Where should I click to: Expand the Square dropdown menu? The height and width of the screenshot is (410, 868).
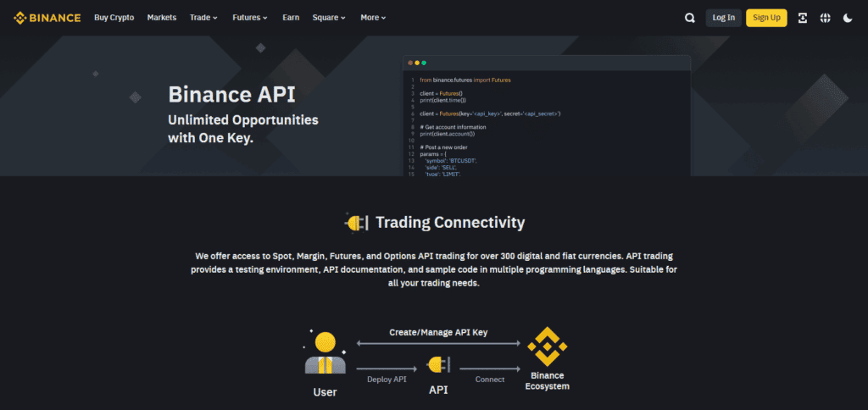pyautogui.click(x=329, y=18)
